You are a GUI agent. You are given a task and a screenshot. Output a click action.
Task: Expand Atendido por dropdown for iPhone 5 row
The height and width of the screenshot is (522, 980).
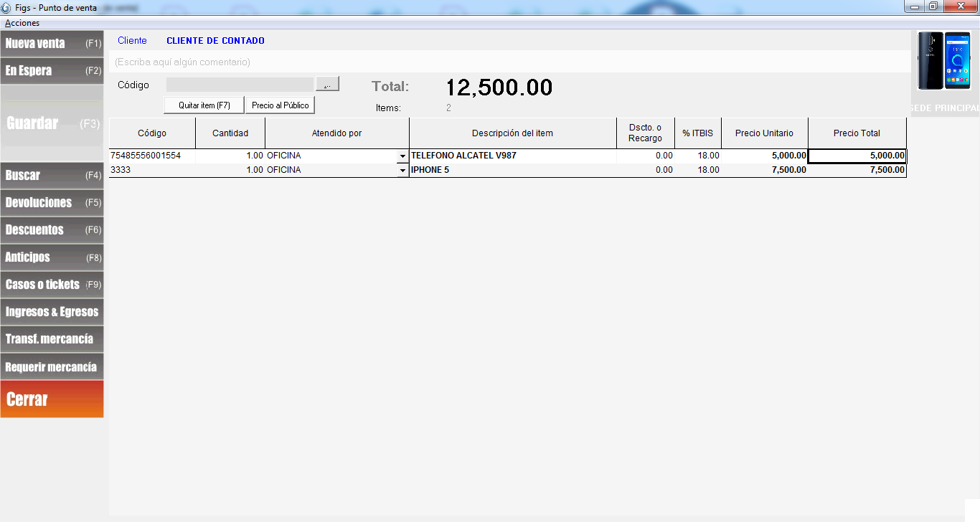tap(402, 171)
